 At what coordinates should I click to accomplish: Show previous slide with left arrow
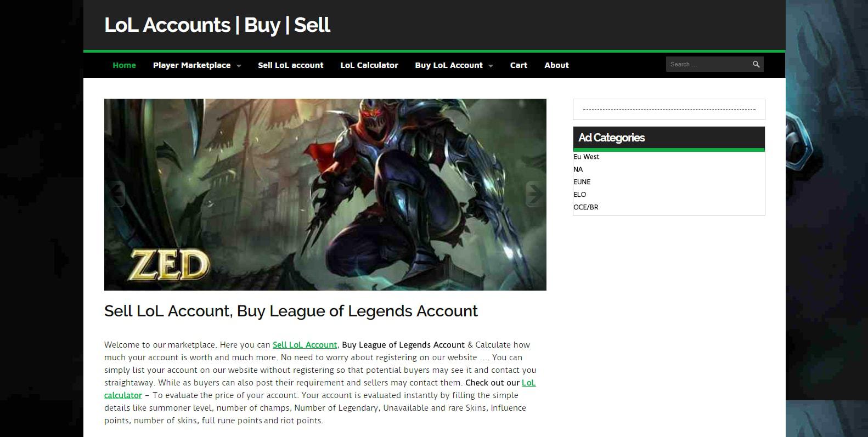point(116,194)
